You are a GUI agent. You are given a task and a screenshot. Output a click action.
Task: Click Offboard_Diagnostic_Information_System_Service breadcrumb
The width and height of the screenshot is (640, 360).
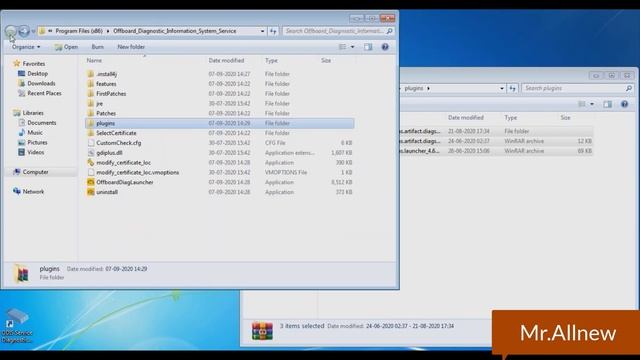[x=175, y=31]
